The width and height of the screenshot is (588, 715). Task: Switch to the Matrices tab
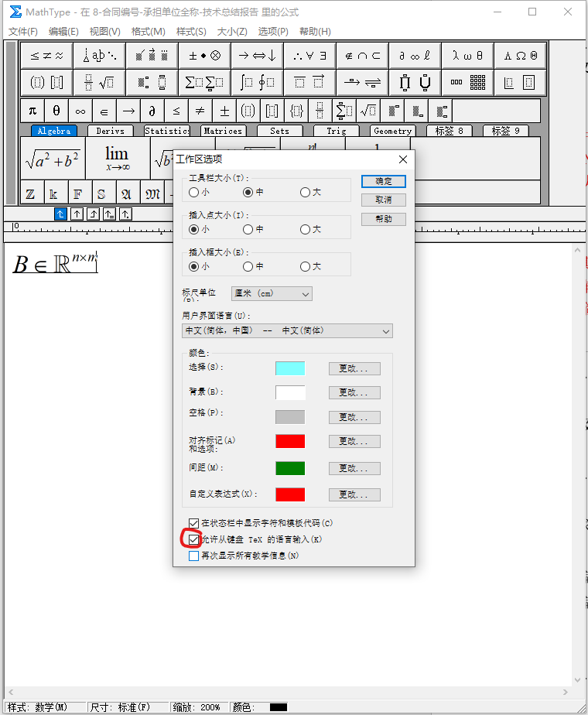point(223,131)
